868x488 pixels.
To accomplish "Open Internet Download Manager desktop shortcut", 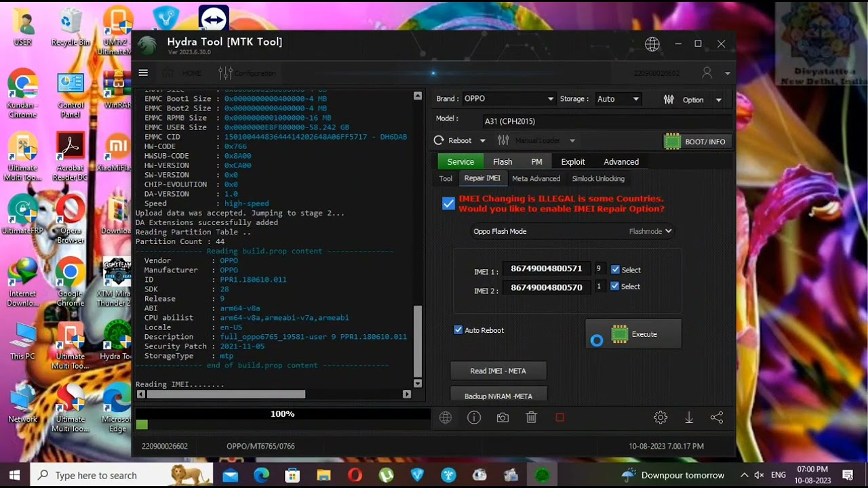I will 22,283.
